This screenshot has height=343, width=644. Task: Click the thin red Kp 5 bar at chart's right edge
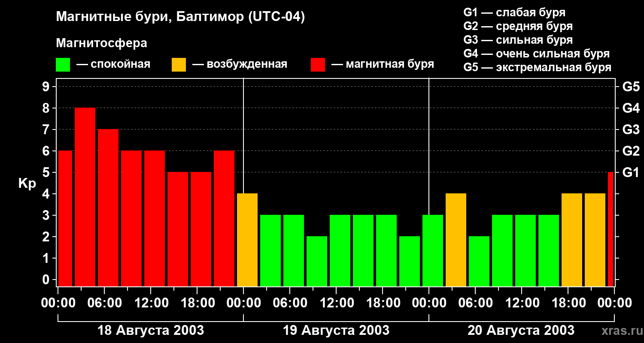tap(611, 229)
